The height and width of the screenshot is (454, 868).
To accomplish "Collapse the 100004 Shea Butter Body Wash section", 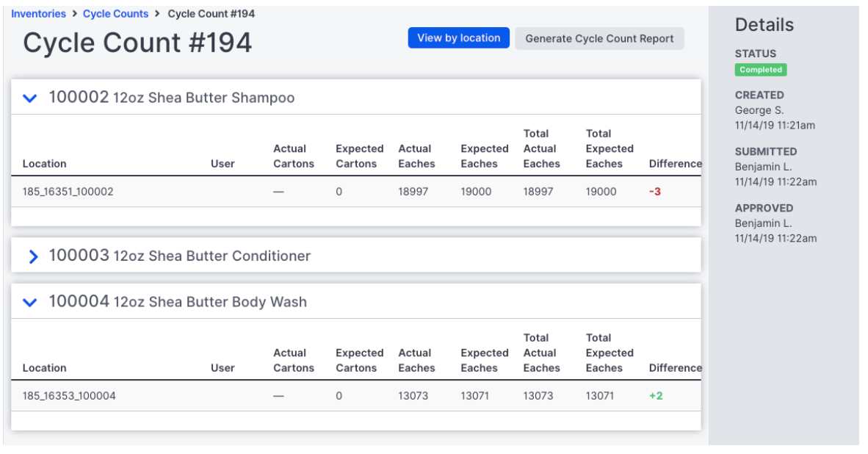I will (x=29, y=301).
